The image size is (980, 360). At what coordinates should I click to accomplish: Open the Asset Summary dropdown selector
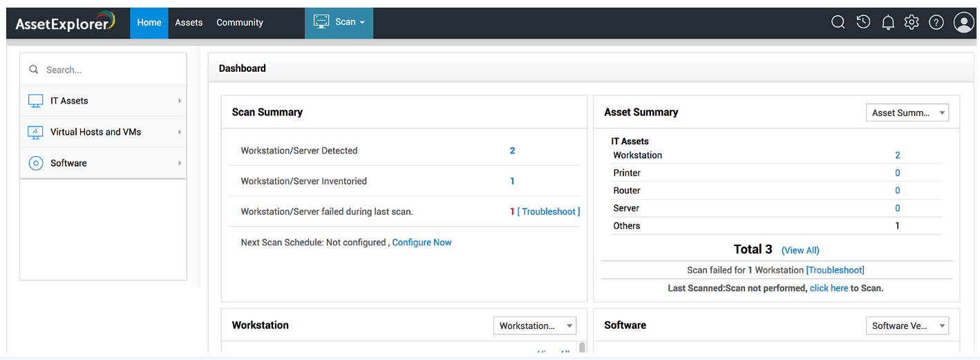tap(907, 113)
